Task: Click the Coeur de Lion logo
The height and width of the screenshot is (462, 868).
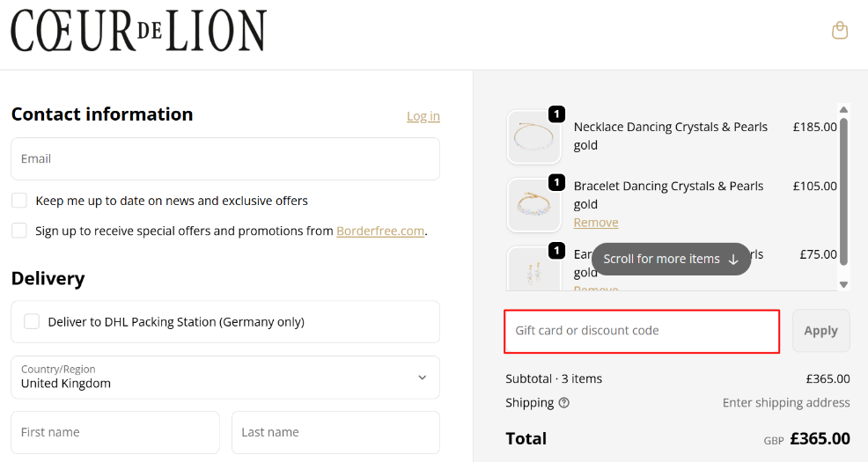Action: pos(139,31)
